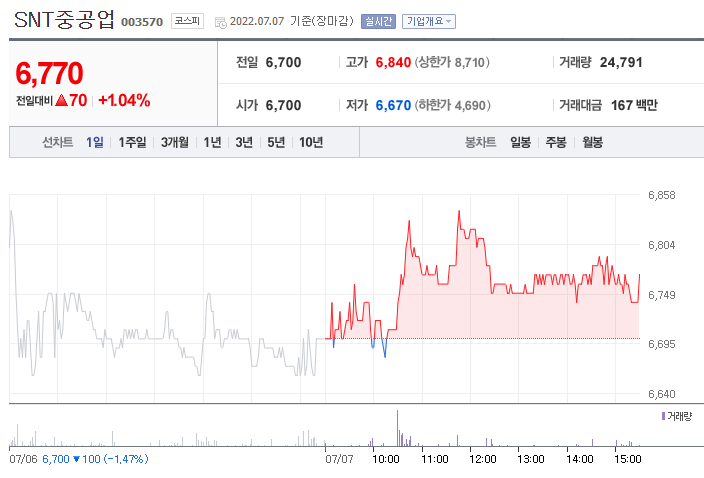Screen dimensions: 704x478
Task: Click the 상한가 8,710 text
Action: [x=452, y=62]
